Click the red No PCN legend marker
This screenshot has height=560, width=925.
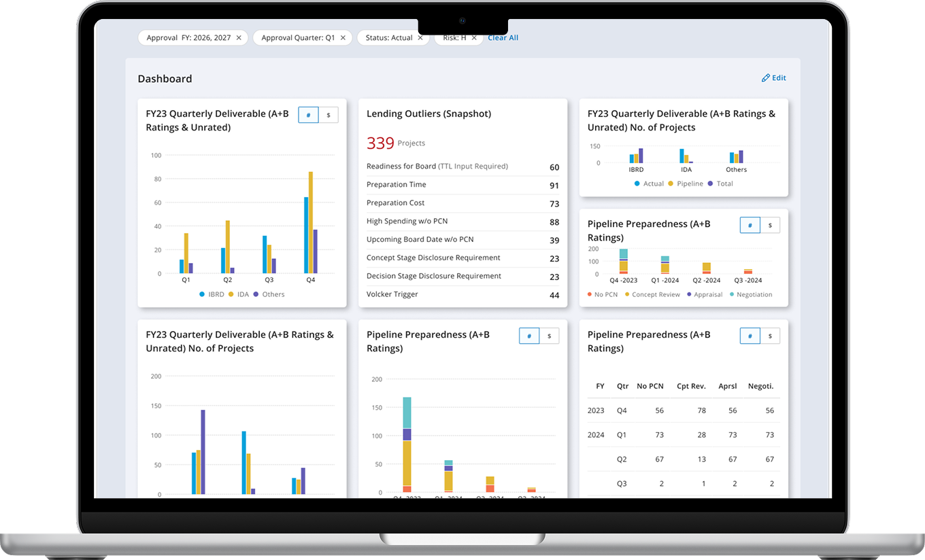(x=590, y=294)
